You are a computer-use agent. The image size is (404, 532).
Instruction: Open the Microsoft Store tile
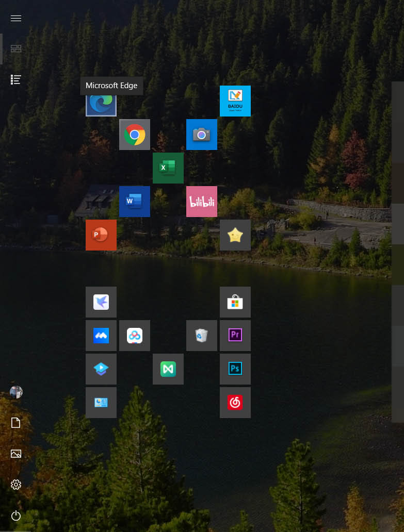point(235,302)
